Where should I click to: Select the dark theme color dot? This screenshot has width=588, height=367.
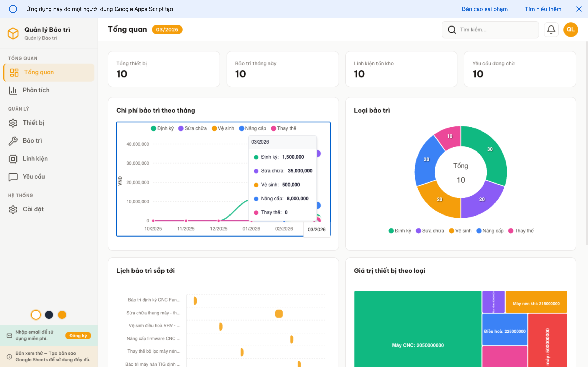(49, 315)
